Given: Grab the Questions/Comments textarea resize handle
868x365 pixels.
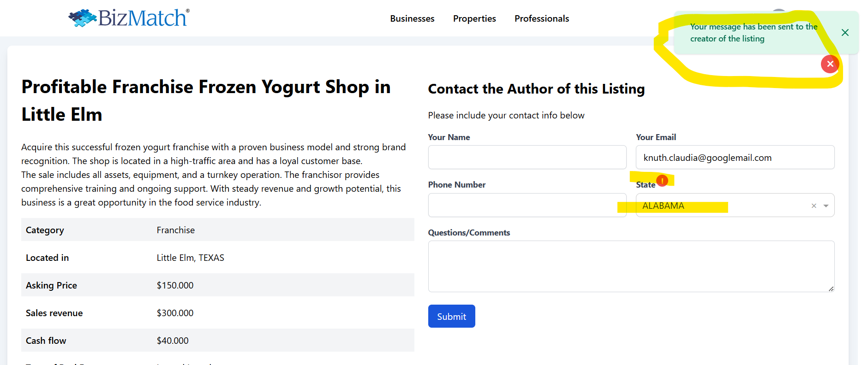Looking at the screenshot, I should point(831,289).
